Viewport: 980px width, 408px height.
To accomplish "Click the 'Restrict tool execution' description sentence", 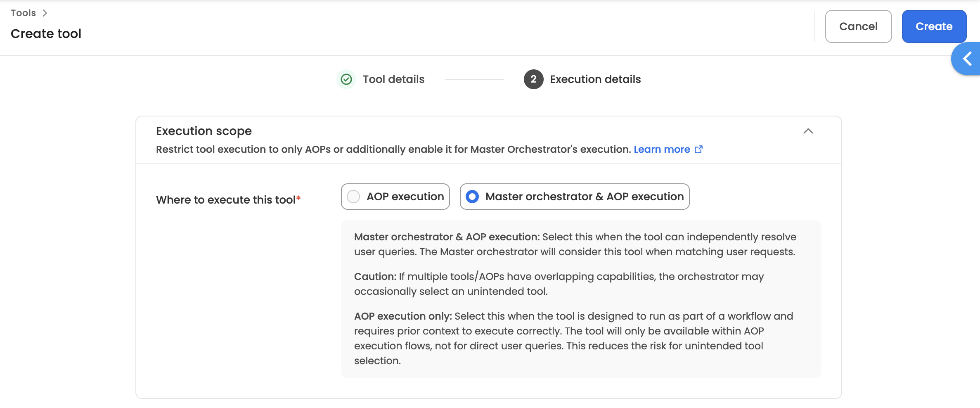I will tap(393, 149).
